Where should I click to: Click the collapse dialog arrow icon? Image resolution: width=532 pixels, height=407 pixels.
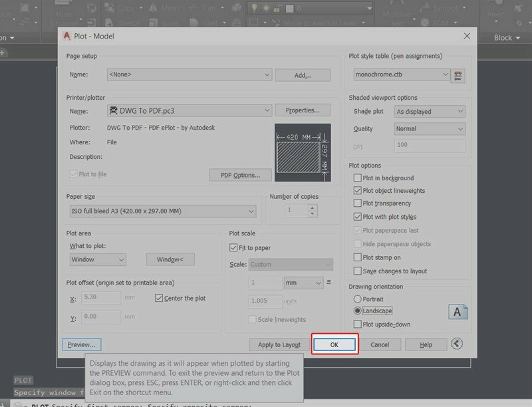(x=457, y=344)
